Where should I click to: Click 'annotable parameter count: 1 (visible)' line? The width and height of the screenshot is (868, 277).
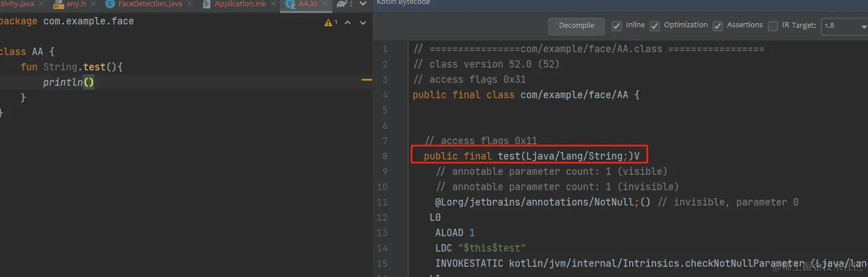point(552,171)
